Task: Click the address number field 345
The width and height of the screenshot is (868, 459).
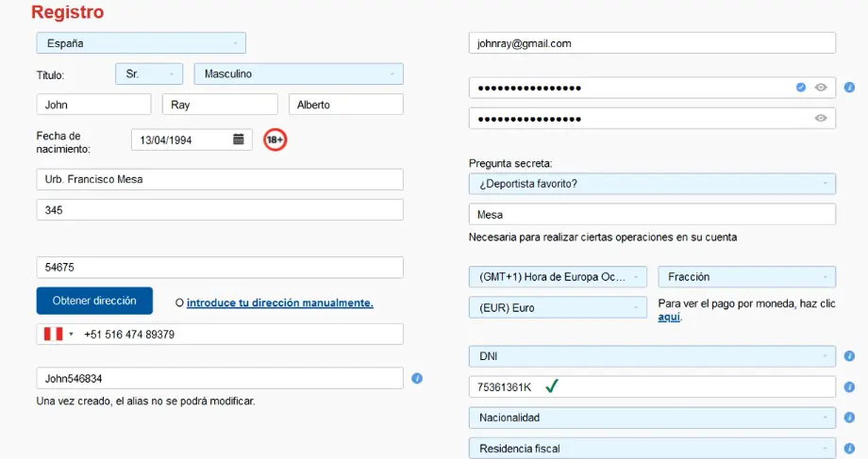Action: [x=220, y=210]
